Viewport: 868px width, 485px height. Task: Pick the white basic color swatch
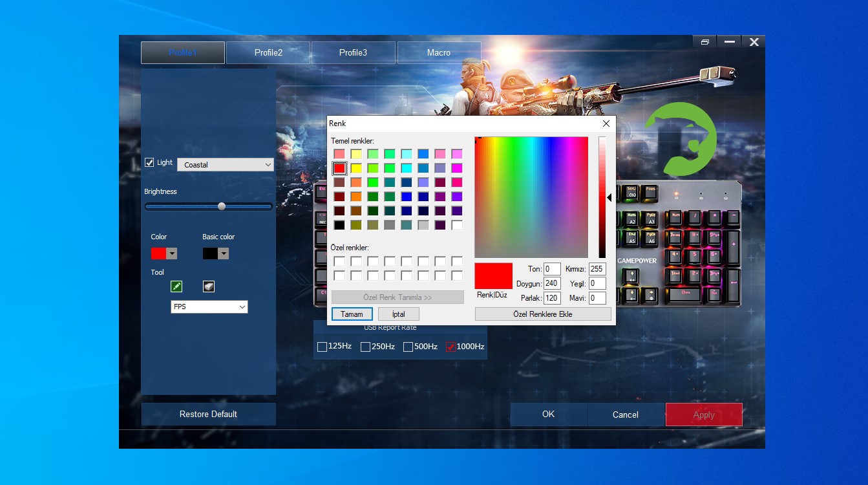click(x=457, y=225)
